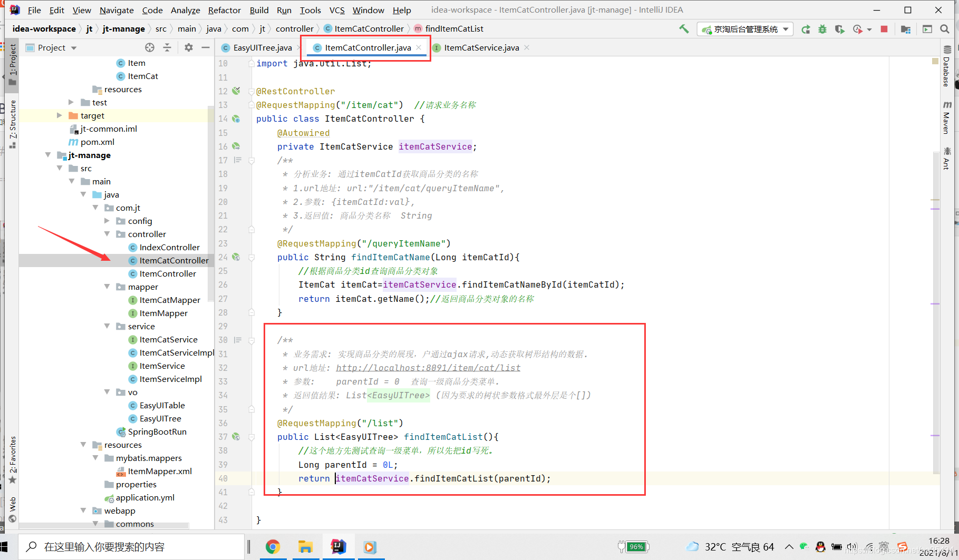Open the Navigate menu
The width and height of the screenshot is (959, 560).
(117, 10)
